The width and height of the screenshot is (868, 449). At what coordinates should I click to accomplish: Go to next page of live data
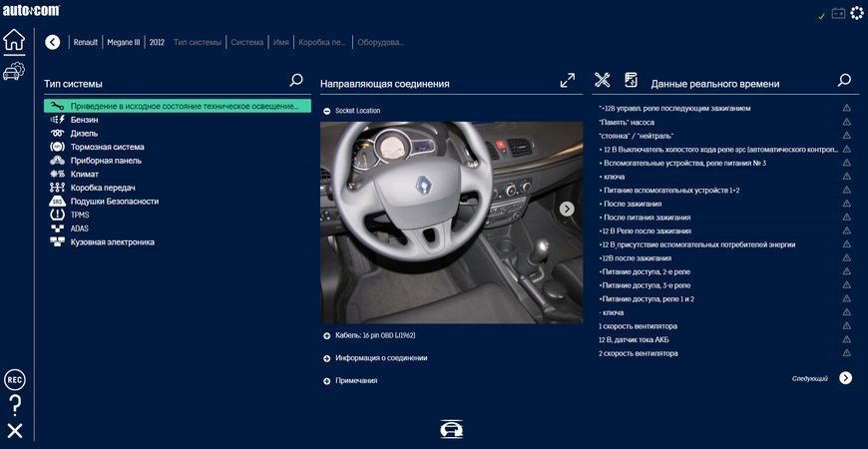tap(845, 378)
